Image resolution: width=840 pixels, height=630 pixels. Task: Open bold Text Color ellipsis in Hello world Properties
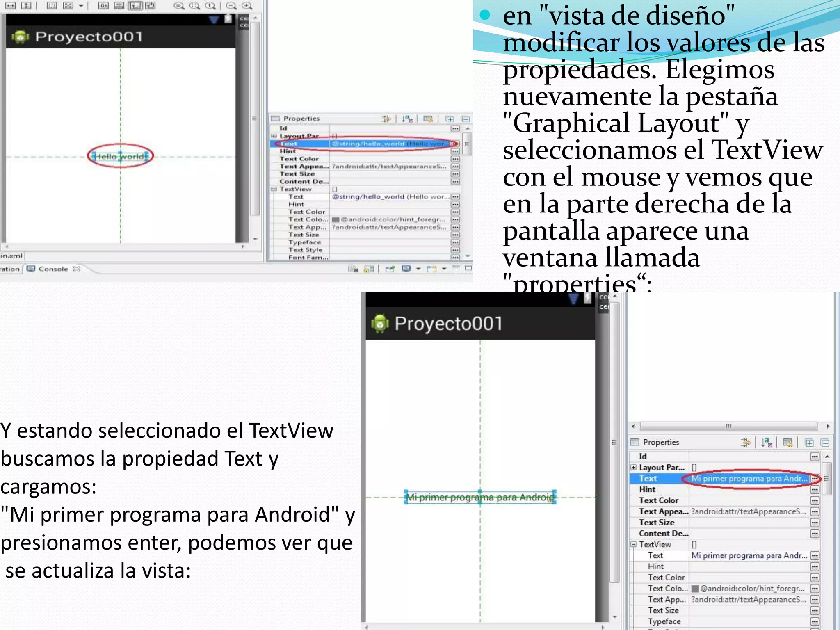(x=455, y=159)
